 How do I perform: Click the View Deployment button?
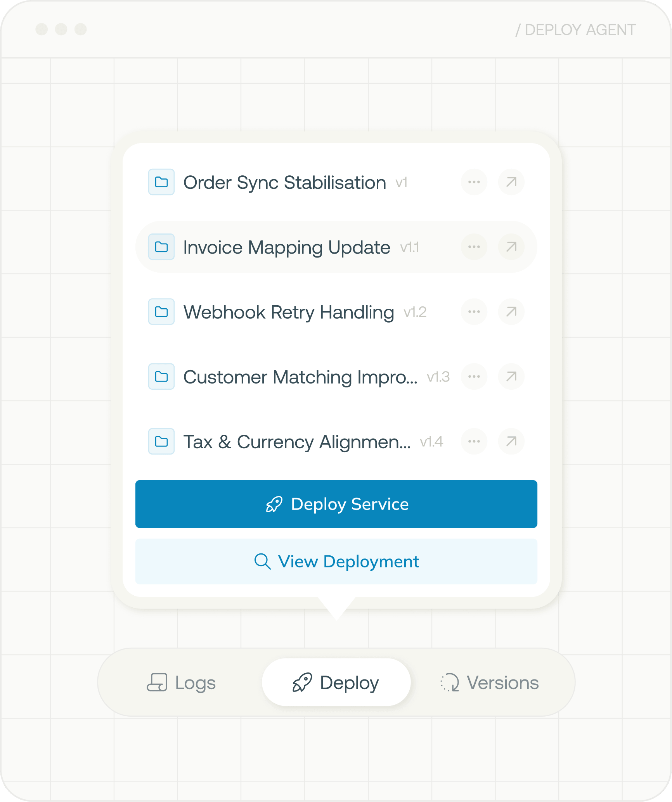coord(336,562)
